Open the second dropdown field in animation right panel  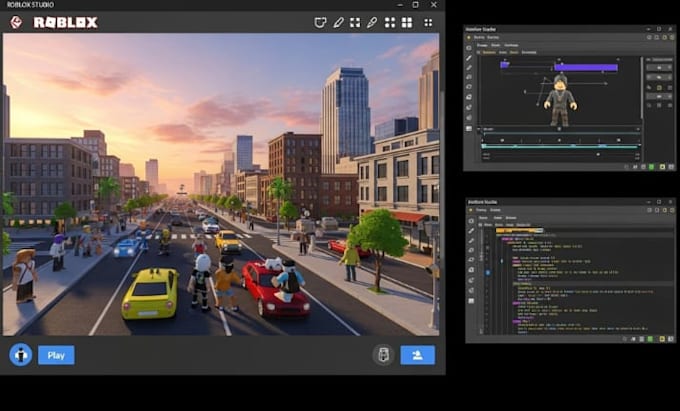click(x=659, y=77)
